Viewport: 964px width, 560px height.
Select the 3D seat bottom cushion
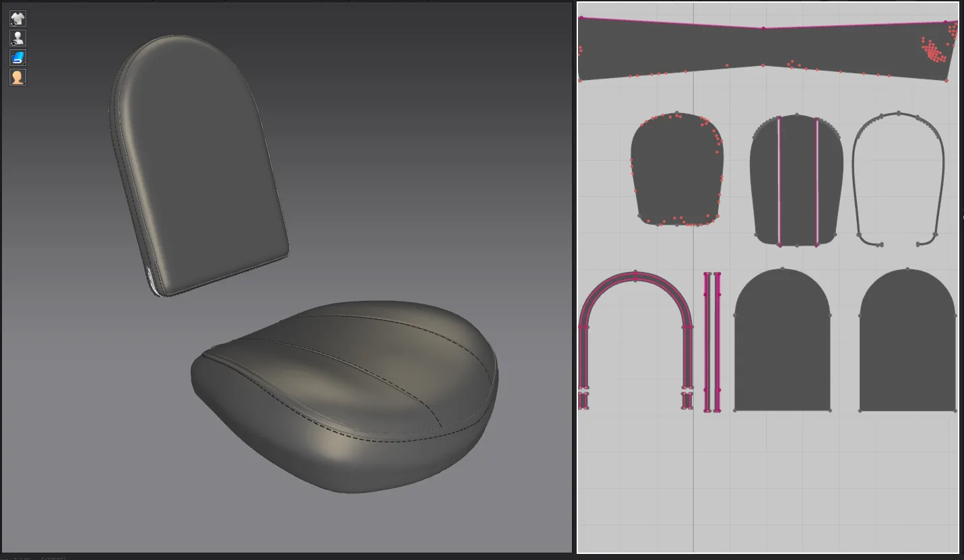(345, 396)
